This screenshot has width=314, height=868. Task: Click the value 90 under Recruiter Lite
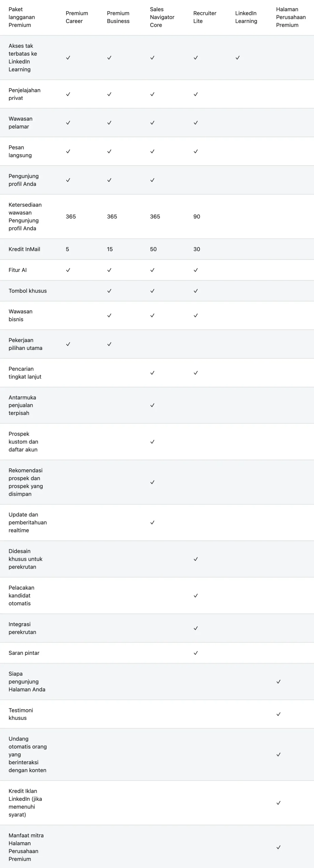(197, 217)
